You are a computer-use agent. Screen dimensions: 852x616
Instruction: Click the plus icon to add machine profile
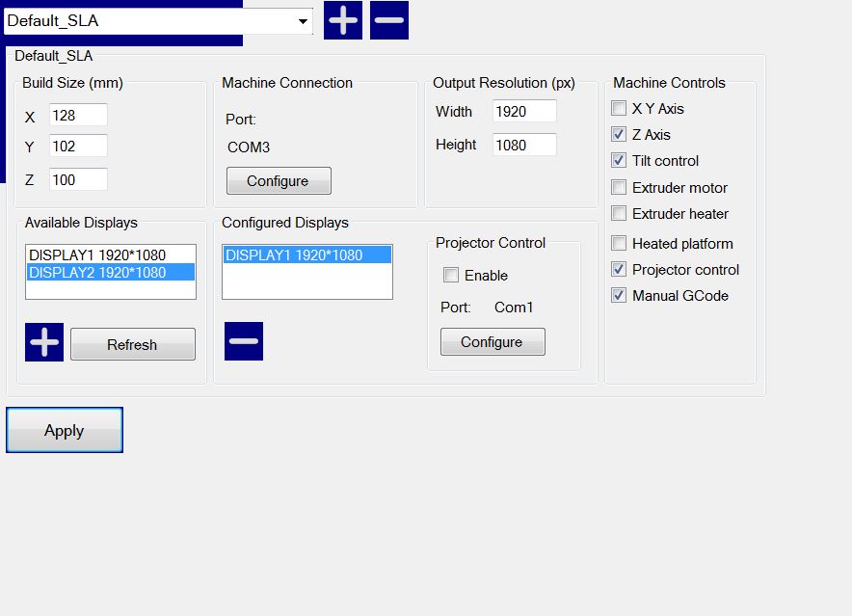tap(343, 20)
